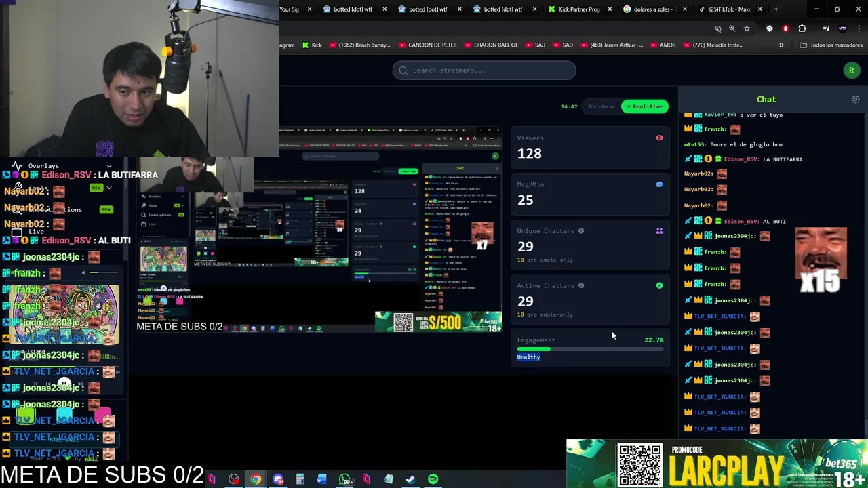Open Steam from the taskbar
Image resolution: width=868 pixels, height=488 pixels.
pyautogui.click(x=410, y=480)
